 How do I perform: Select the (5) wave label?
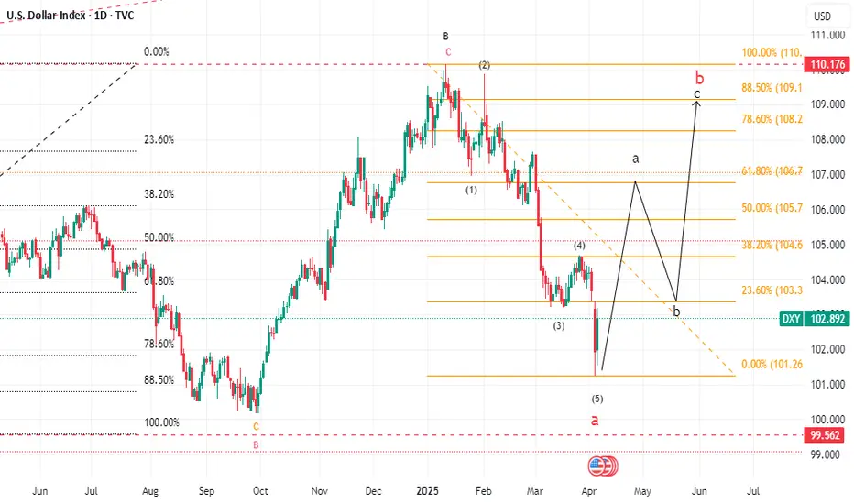[x=597, y=399]
